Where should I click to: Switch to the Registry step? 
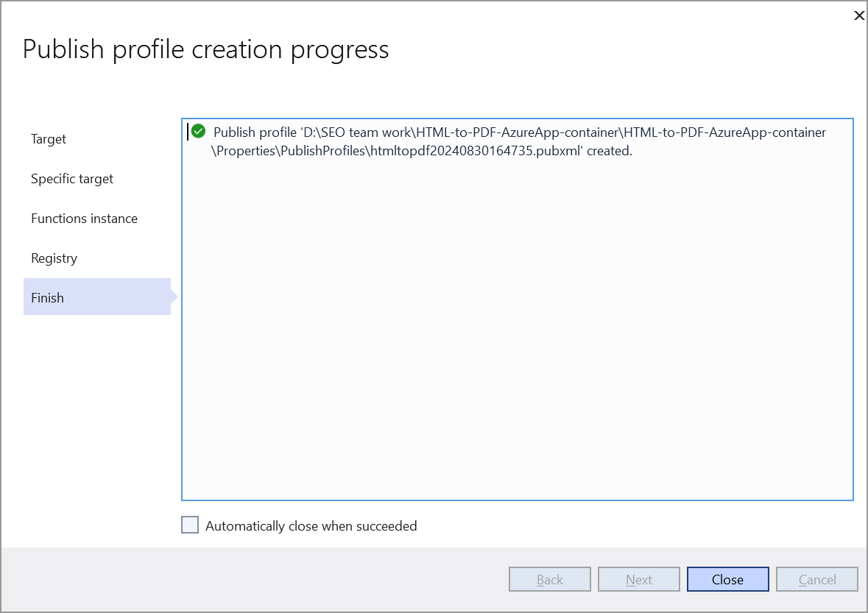54,258
